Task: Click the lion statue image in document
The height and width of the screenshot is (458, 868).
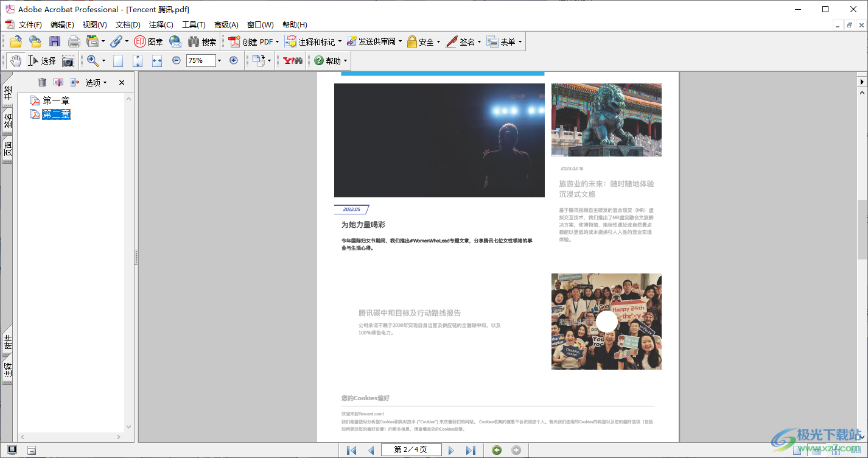Action: coord(606,120)
